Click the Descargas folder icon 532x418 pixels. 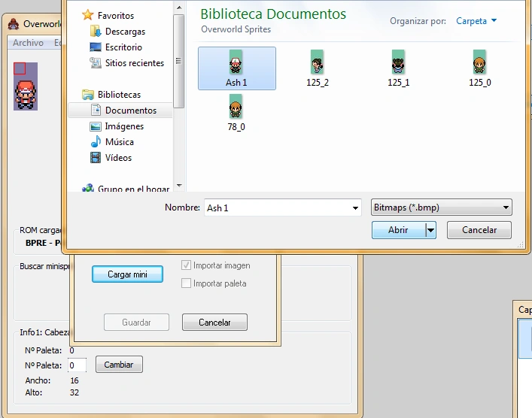96,31
